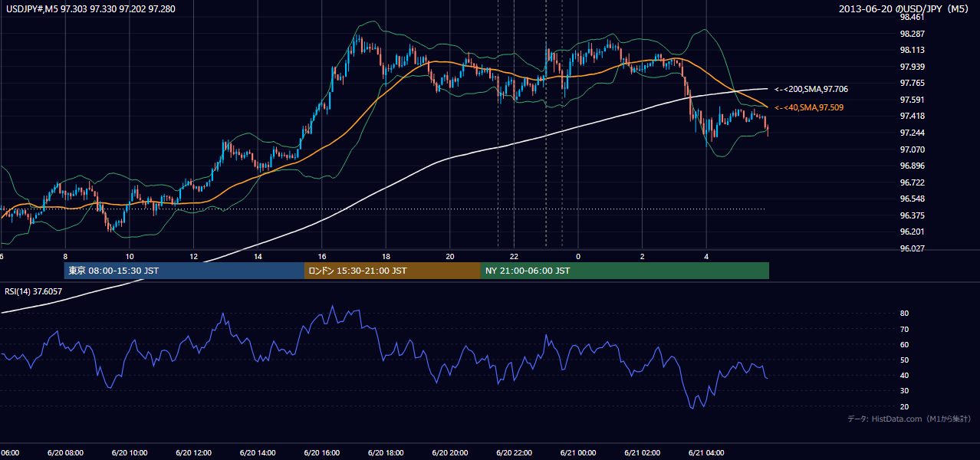This screenshot has width=980, height=460.
Task: Click RSI scale level 50
Action: click(x=904, y=360)
